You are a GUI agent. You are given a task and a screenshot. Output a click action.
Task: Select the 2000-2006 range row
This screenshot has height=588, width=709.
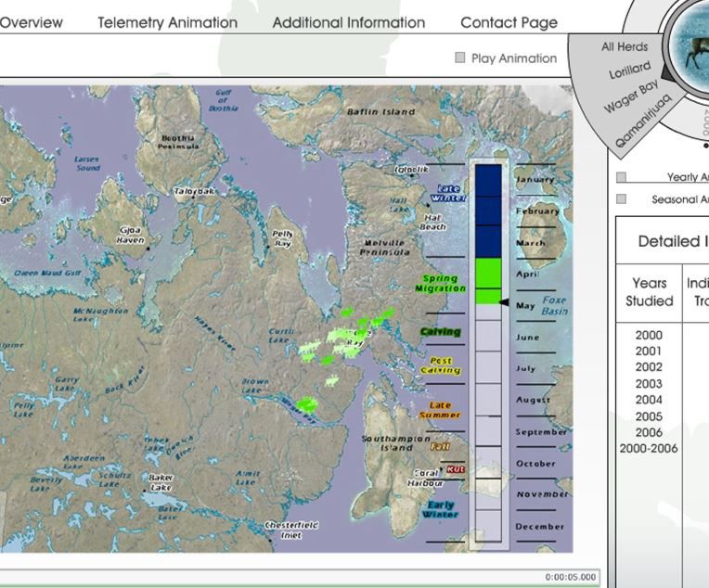(x=649, y=449)
